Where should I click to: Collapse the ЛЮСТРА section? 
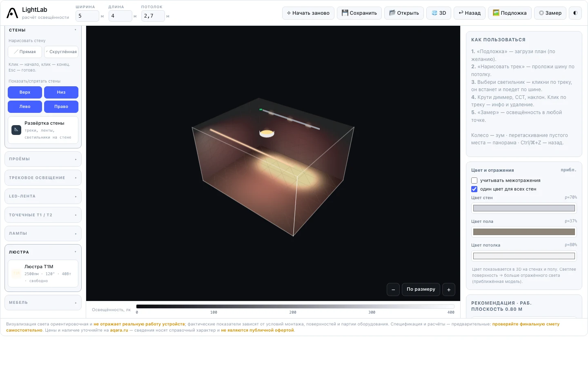click(43, 252)
